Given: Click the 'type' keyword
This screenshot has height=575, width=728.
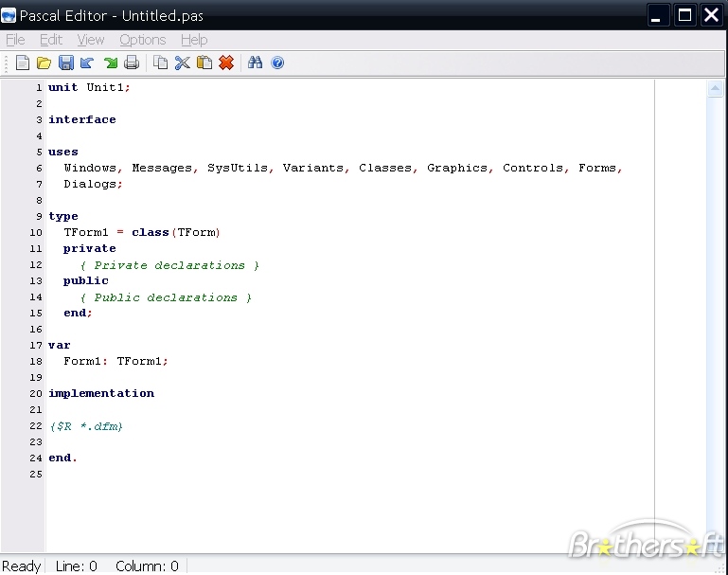Looking at the screenshot, I should (63, 216).
